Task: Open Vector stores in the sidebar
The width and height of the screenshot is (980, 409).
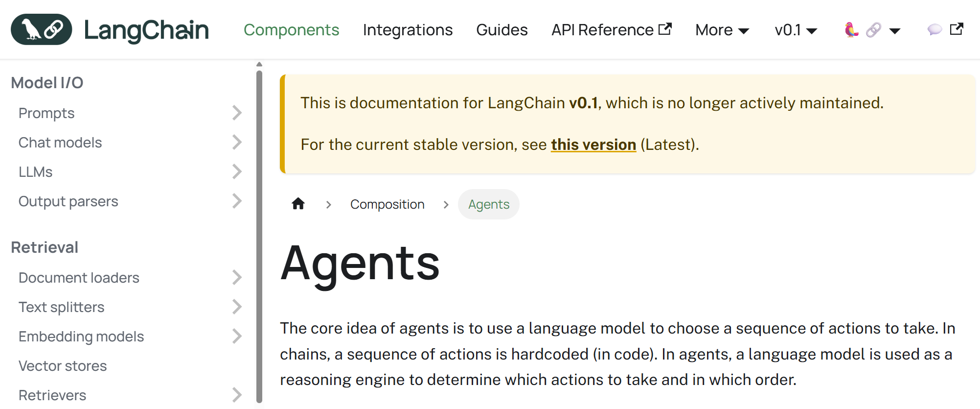Action: coord(63,366)
